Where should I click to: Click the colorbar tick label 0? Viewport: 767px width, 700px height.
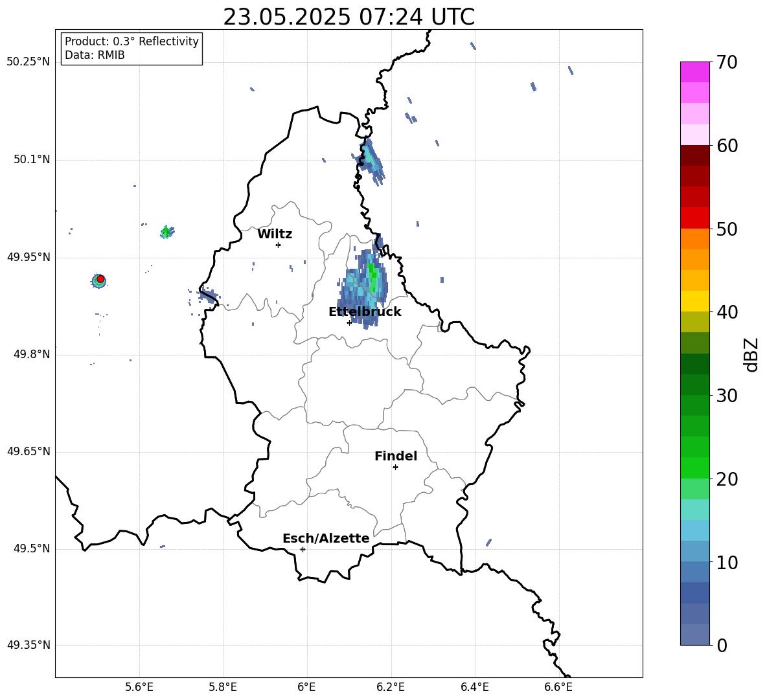coord(722,645)
